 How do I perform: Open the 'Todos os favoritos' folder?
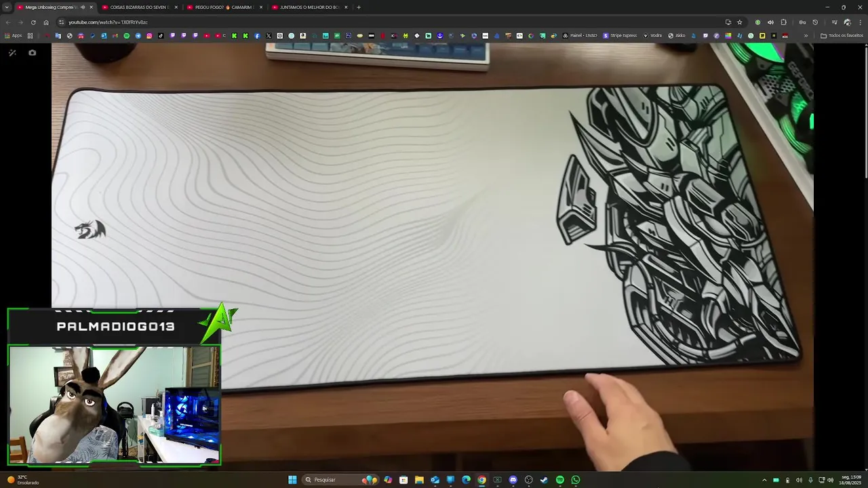click(842, 36)
